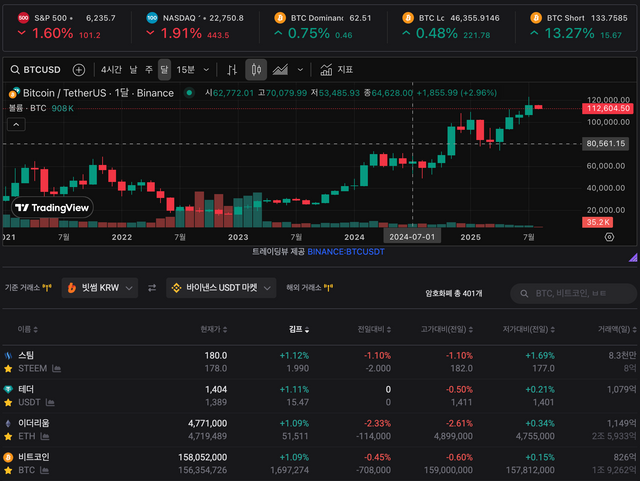The image size is (640, 481).
Task: Focus the coin search input field
Action: [573, 294]
